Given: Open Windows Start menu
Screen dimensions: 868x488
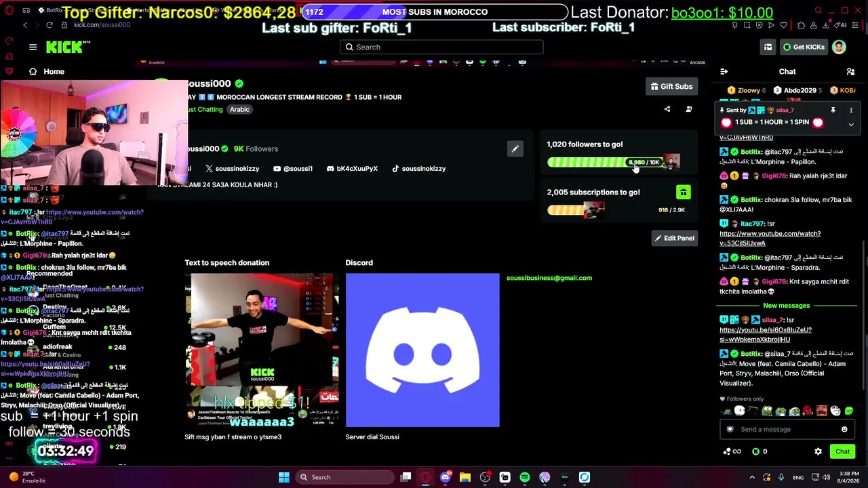Looking at the screenshot, I should 284,477.
